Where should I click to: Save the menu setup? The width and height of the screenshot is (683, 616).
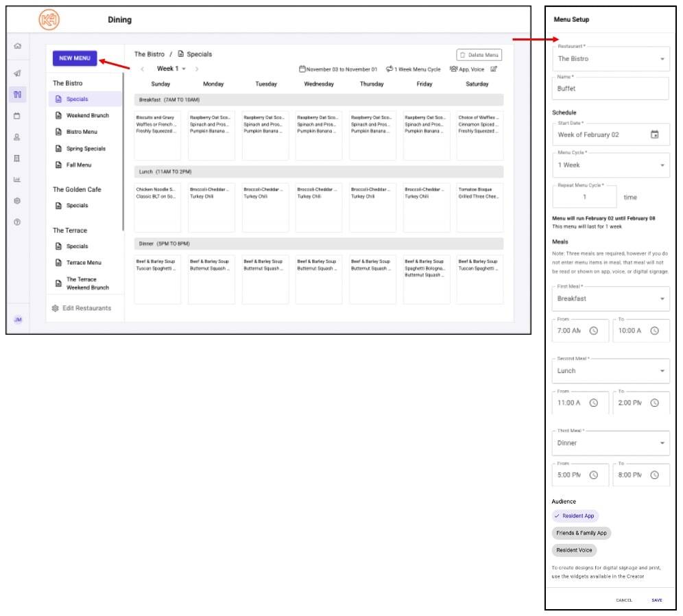click(x=657, y=600)
